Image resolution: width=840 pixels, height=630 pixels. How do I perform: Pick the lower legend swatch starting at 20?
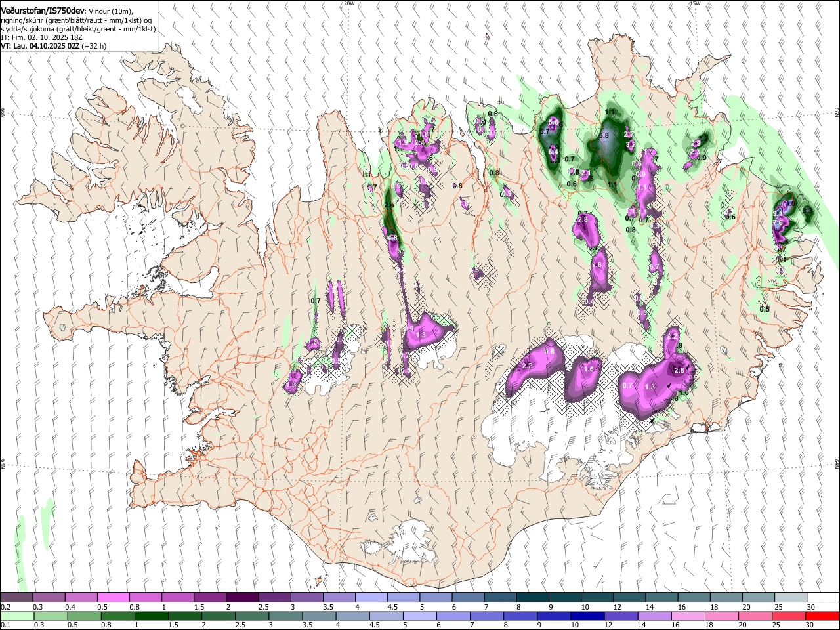click(755, 616)
